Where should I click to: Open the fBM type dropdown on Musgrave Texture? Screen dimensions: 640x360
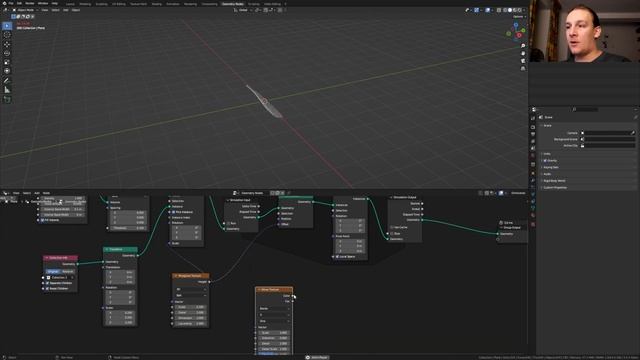(x=191, y=295)
